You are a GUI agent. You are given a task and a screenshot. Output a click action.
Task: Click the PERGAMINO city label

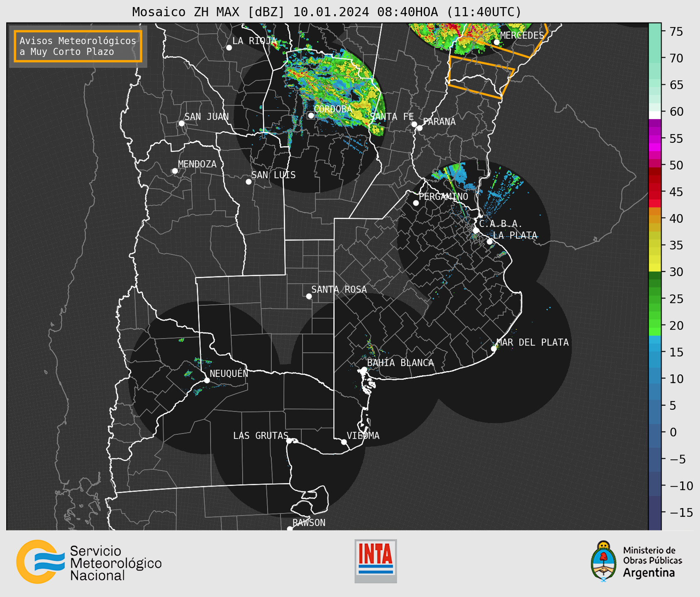pos(444,197)
